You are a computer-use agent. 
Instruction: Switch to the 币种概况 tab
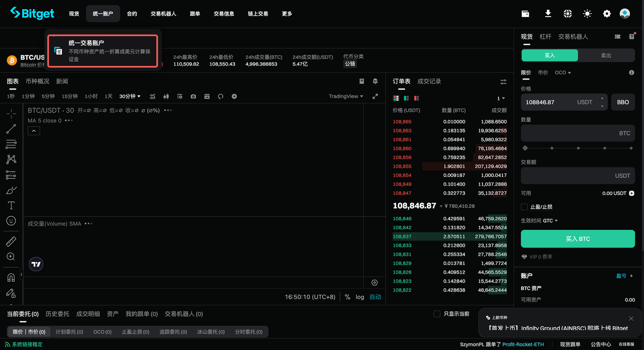(37, 81)
